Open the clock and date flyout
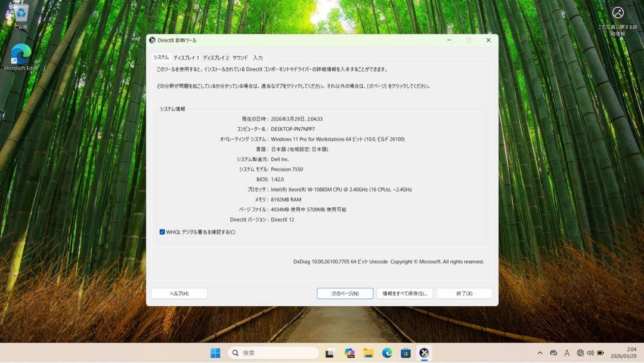The width and height of the screenshot is (644, 363). click(x=623, y=353)
